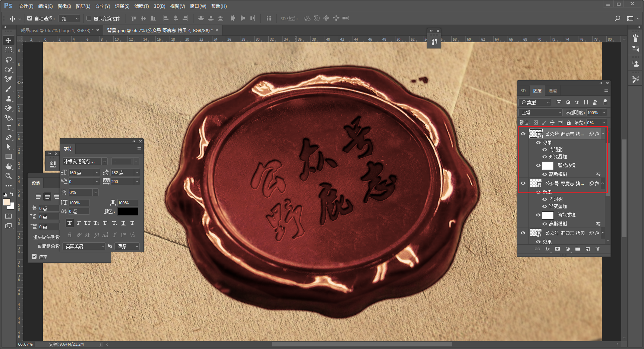Select the Move tool in the toolbox
The width and height of the screenshot is (644, 349).
pos(9,40)
